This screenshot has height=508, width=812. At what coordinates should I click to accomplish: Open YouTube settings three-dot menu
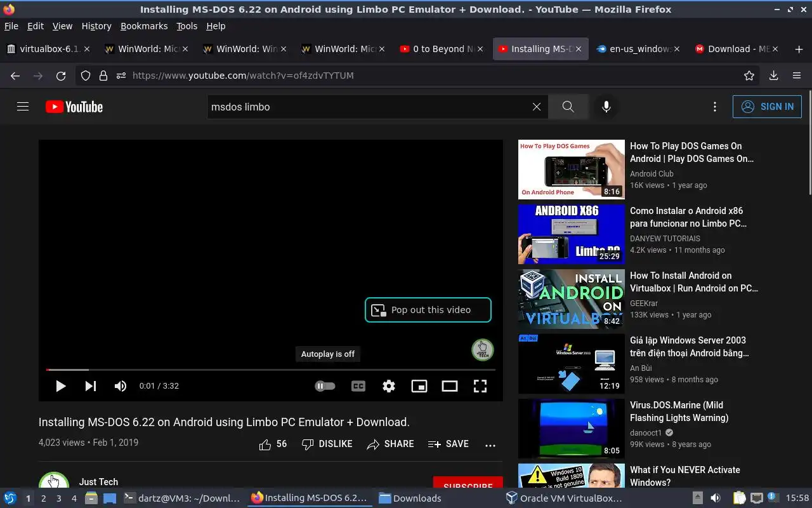coord(715,107)
